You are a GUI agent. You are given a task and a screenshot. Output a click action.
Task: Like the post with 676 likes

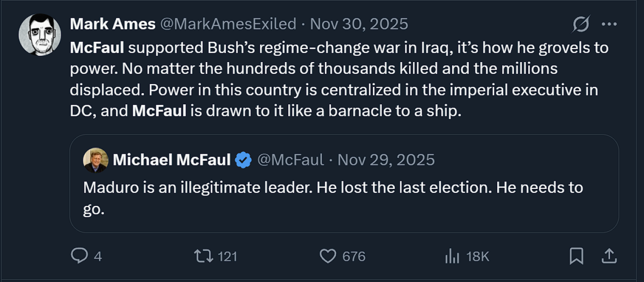(x=328, y=256)
